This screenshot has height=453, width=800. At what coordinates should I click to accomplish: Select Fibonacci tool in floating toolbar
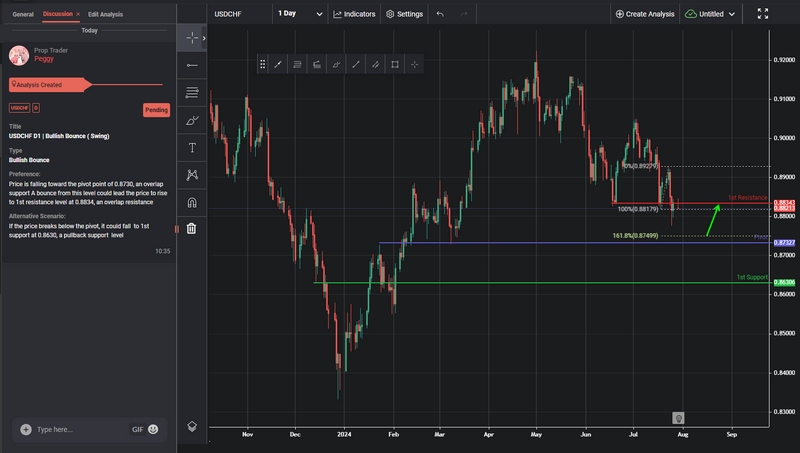[x=297, y=64]
